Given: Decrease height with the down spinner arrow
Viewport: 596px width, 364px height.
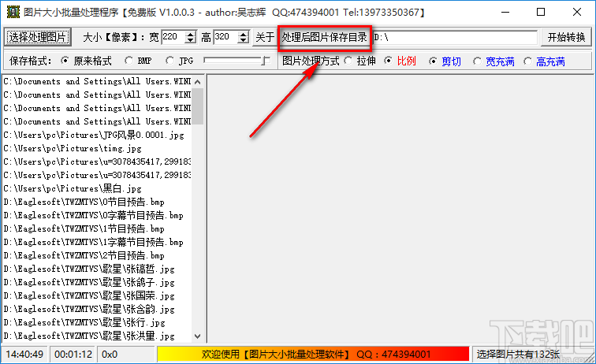Looking at the screenshot, I should [x=244, y=41].
